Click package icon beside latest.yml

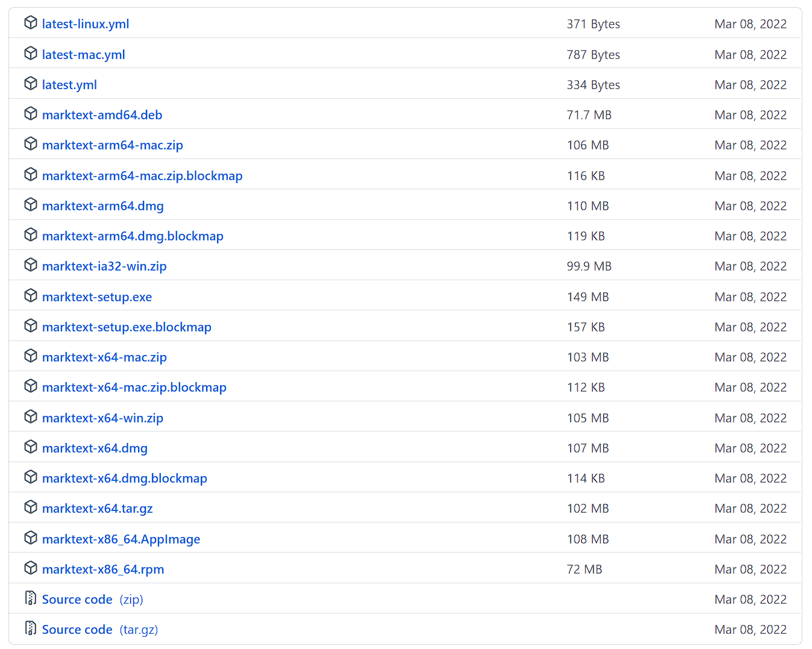[31, 83]
